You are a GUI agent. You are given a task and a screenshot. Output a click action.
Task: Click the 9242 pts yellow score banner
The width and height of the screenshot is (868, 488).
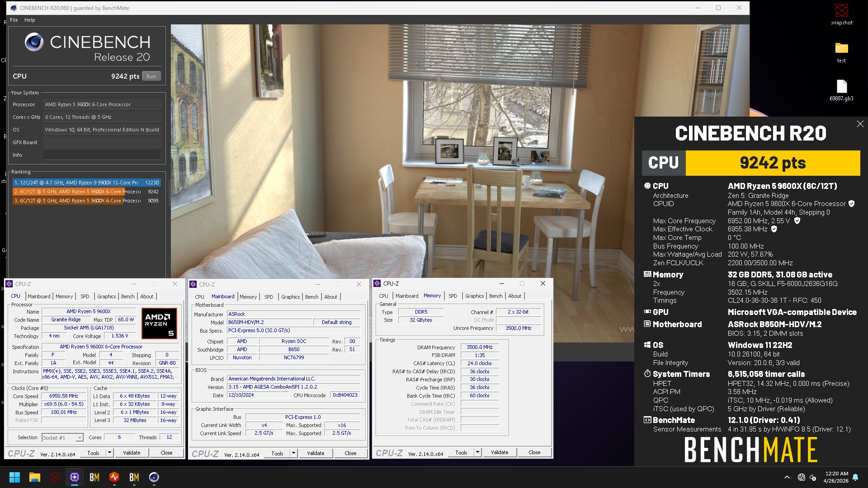(773, 163)
